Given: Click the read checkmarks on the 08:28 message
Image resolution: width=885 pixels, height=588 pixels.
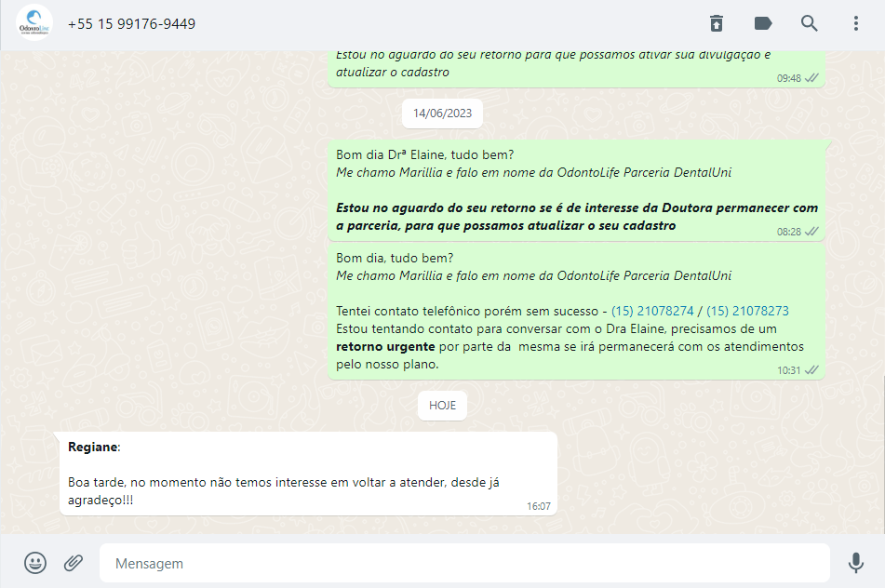Looking at the screenshot, I should pyautogui.click(x=811, y=232).
